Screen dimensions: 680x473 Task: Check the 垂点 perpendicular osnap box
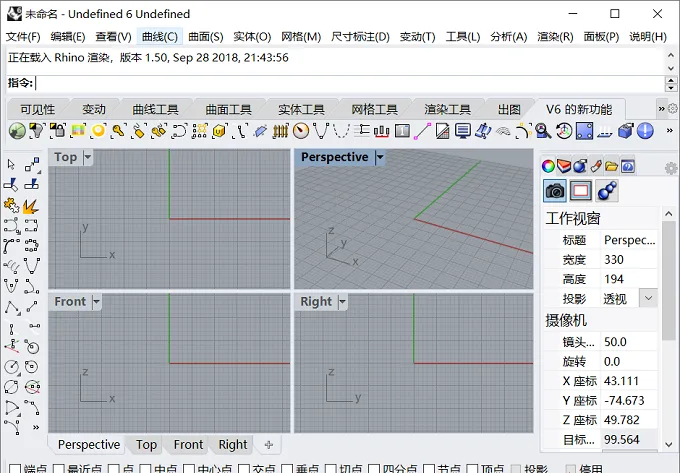[x=287, y=469]
